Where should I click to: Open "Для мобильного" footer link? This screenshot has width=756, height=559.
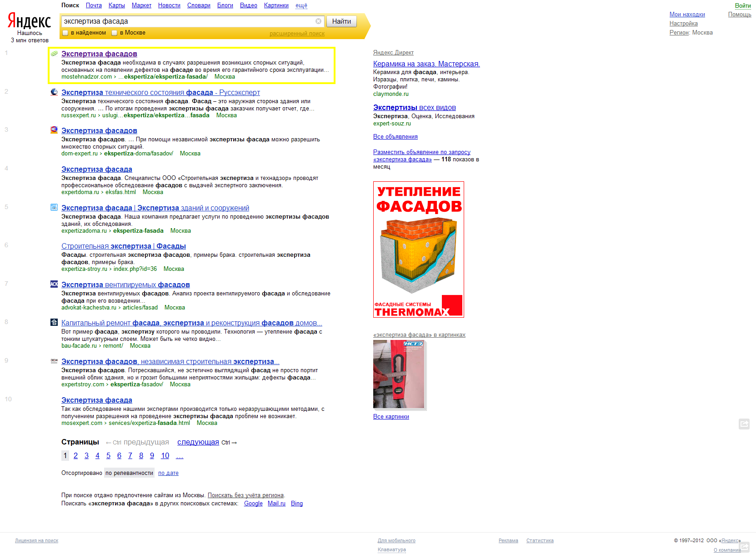tap(396, 541)
